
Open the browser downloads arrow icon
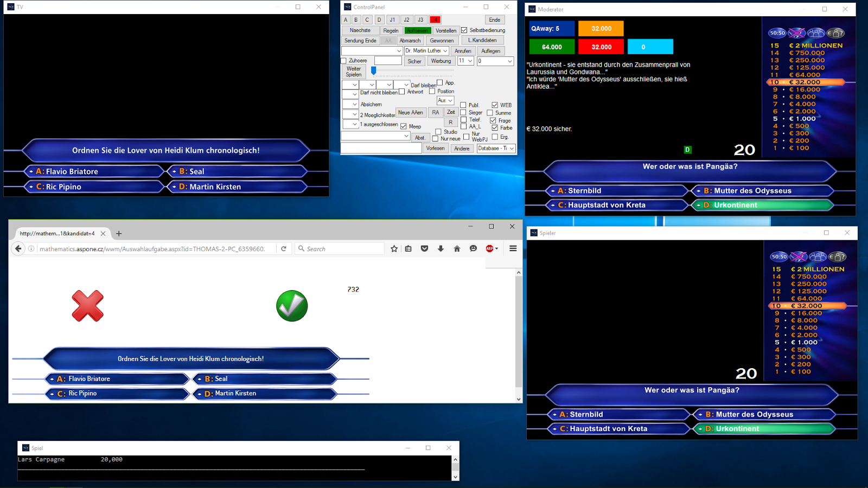click(441, 249)
